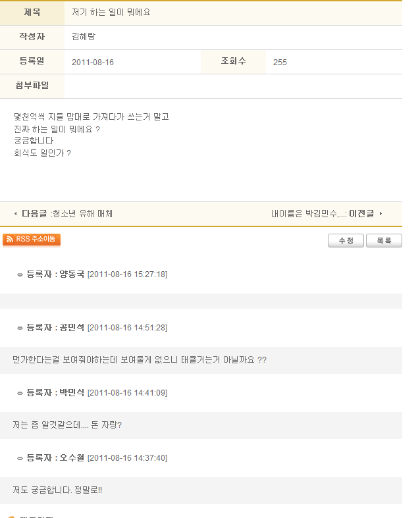The width and height of the screenshot is (420, 518).
Task: Click the 이전글 label
Action: click(x=361, y=214)
